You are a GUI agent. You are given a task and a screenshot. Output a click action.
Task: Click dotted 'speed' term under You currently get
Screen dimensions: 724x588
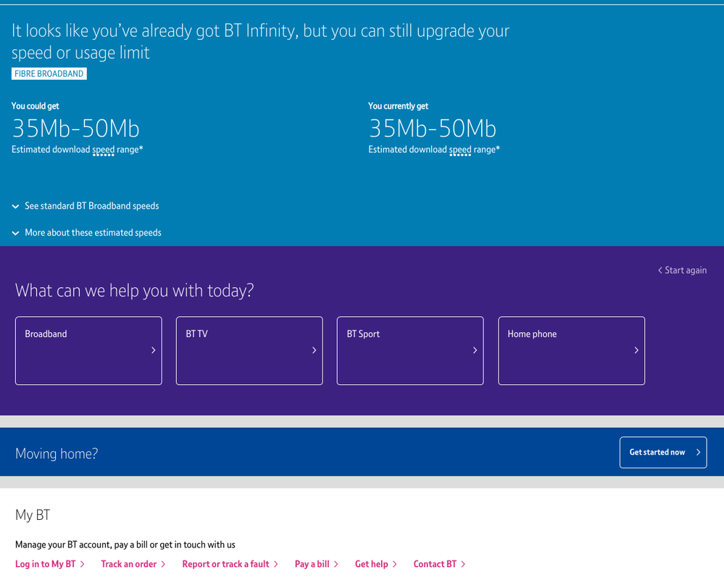[460, 150]
